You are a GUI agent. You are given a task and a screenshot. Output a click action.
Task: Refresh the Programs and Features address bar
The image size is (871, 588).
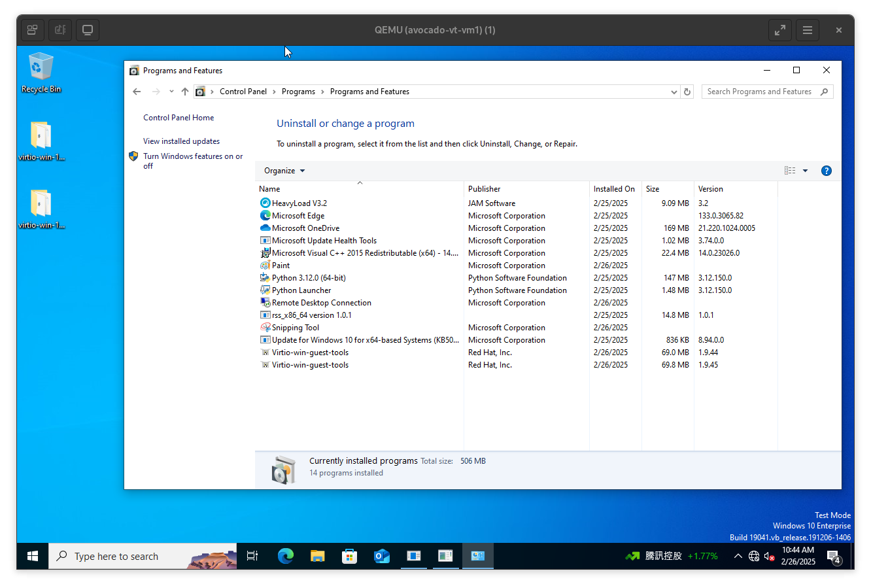pyautogui.click(x=687, y=92)
